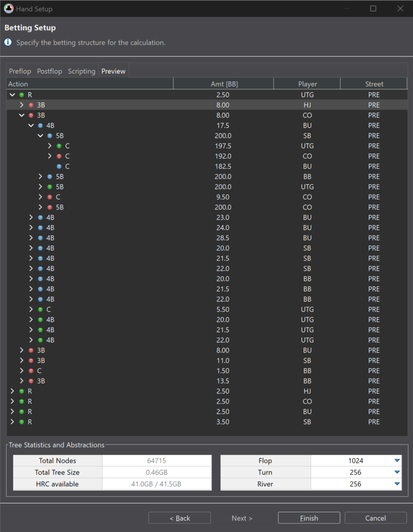
Task: Click the green icon of UTG 4B 22.0 row
Action: (41, 340)
